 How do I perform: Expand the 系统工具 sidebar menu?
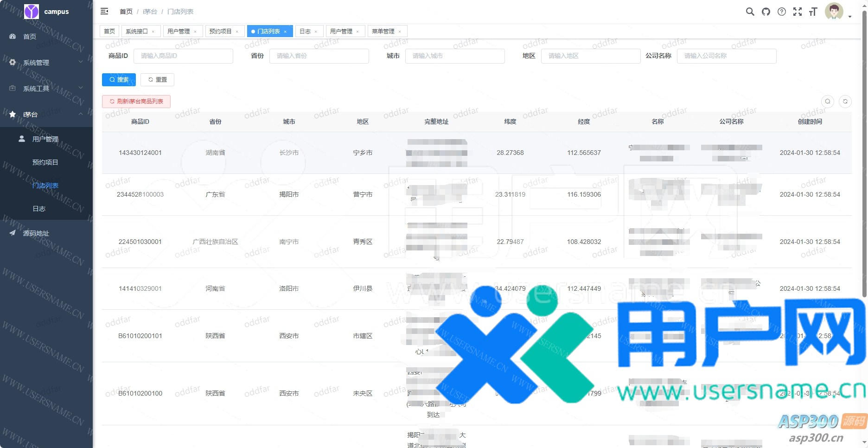(x=46, y=88)
